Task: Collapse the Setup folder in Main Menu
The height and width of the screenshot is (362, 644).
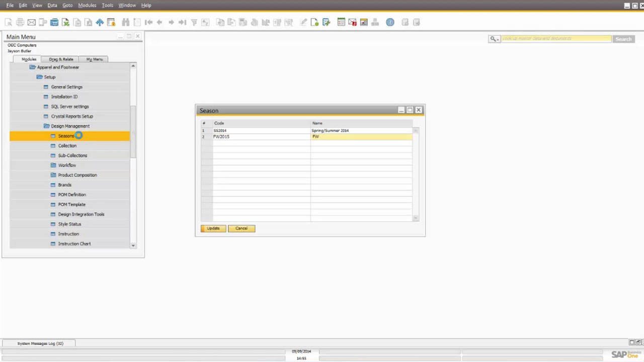Action: point(40,77)
